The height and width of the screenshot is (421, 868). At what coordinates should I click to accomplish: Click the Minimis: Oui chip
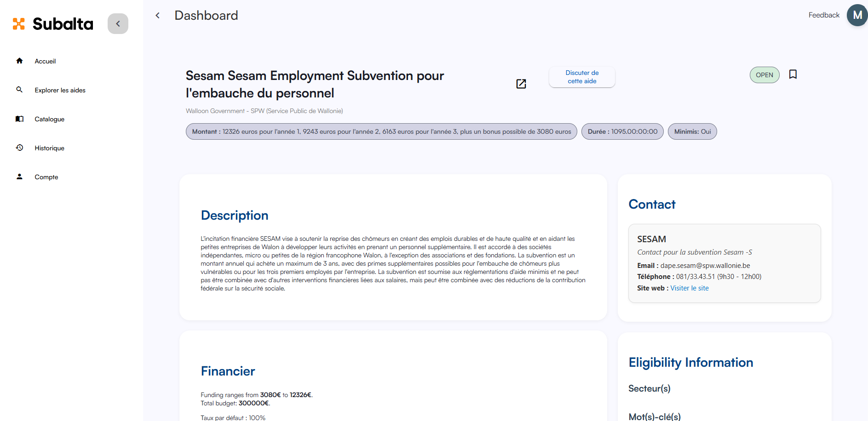692,131
